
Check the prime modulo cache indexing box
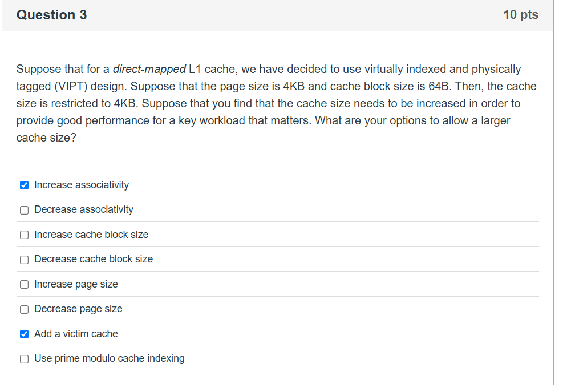[24, 359]
